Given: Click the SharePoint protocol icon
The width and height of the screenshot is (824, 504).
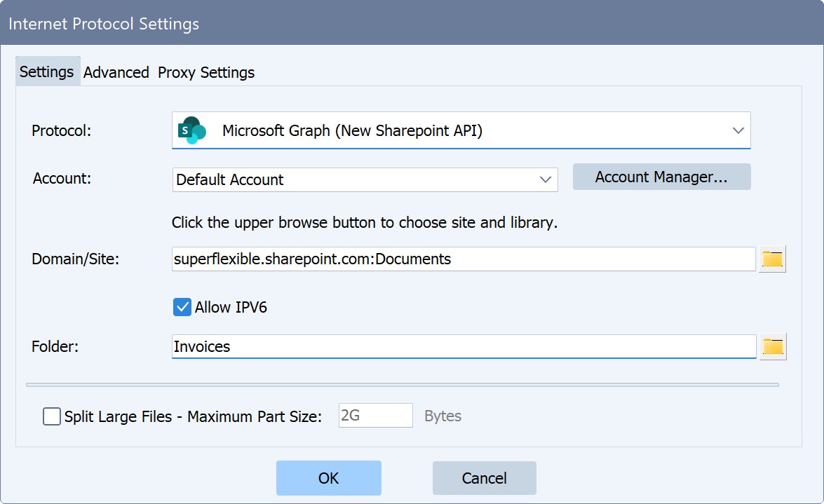Looking at the screenshot, I should tap(191, 130).
